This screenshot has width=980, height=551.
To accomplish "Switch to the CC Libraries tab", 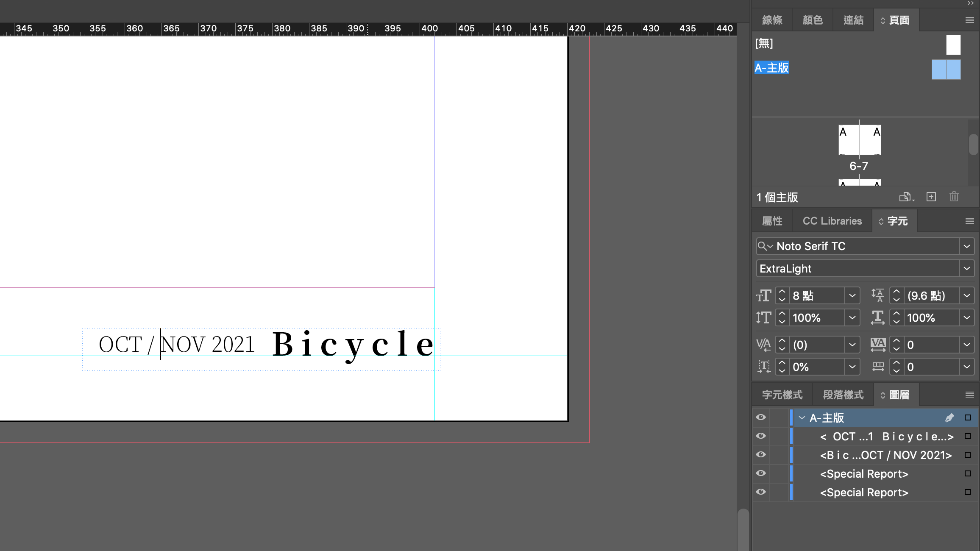I will coord(832,221).
